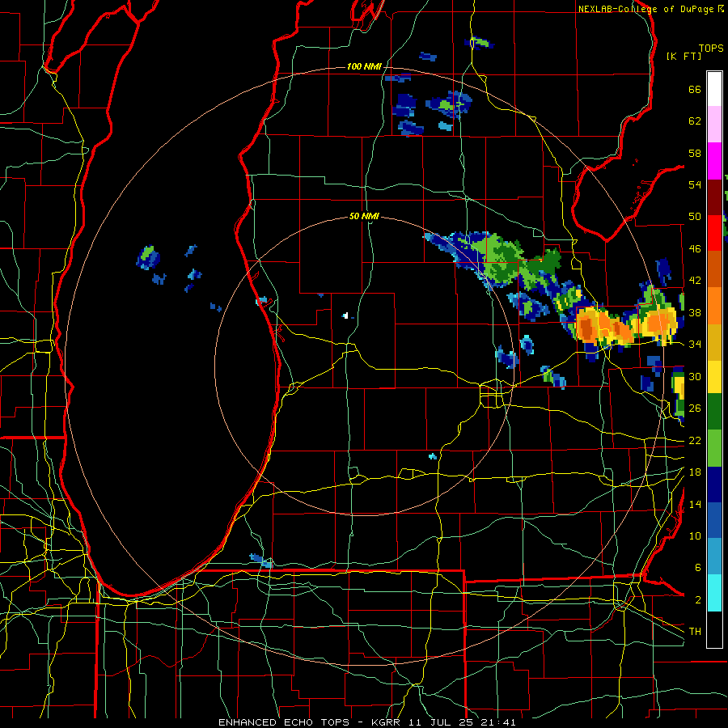This screenshot has height=728, width=728.
Task: Click the TH label on the legend
Action: coord(695,632)
